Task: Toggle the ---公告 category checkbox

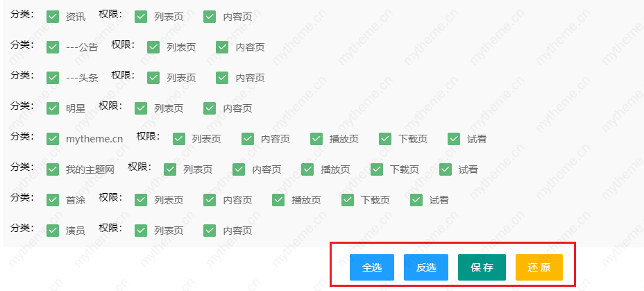Action: [x=53, y=47]
